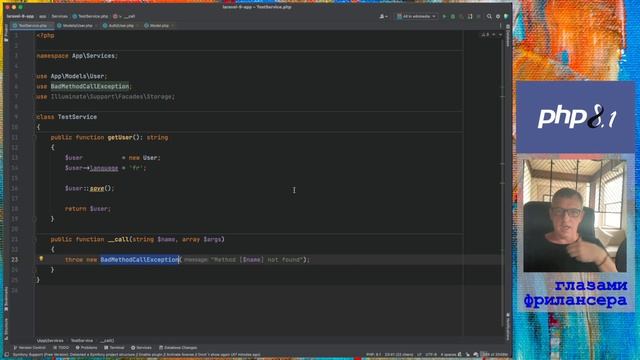Click line number 23 in the gutter

tap(15, 260)
